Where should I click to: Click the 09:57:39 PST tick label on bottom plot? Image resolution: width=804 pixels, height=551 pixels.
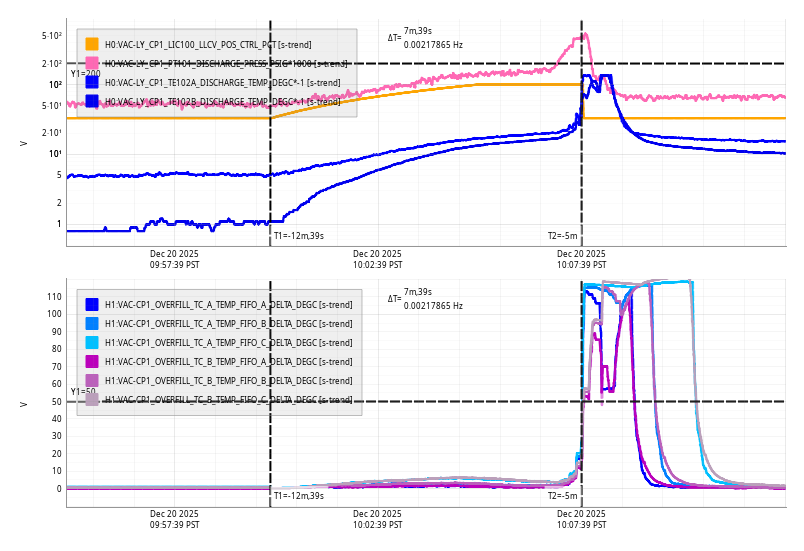click(x=175, y=519)
